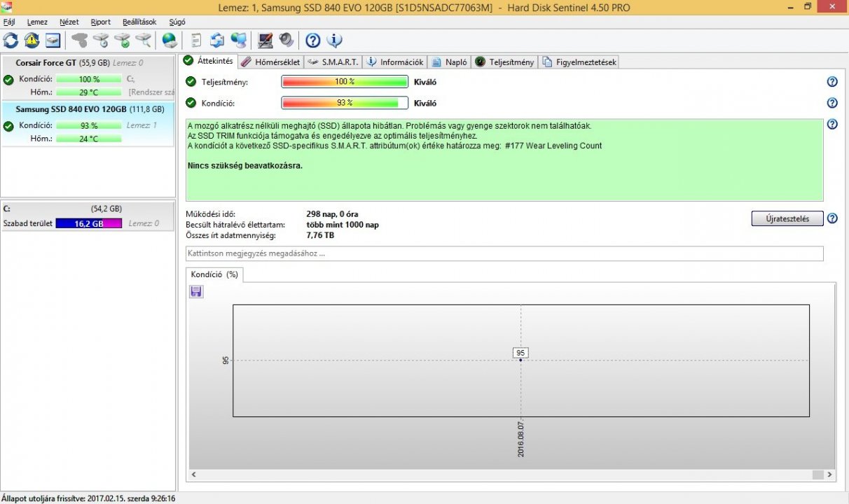This screenshot has width=849, height=504.
Task: Select the Corsair Force GT disk
Action: 88,79
